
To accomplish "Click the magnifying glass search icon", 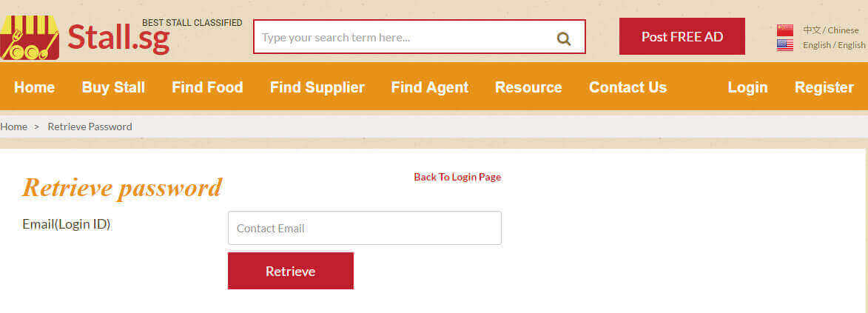I will [564, 38].
